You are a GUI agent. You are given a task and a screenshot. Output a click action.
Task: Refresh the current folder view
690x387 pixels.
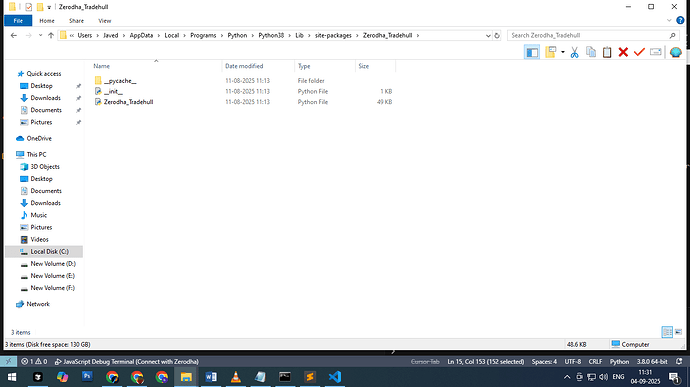497,36
